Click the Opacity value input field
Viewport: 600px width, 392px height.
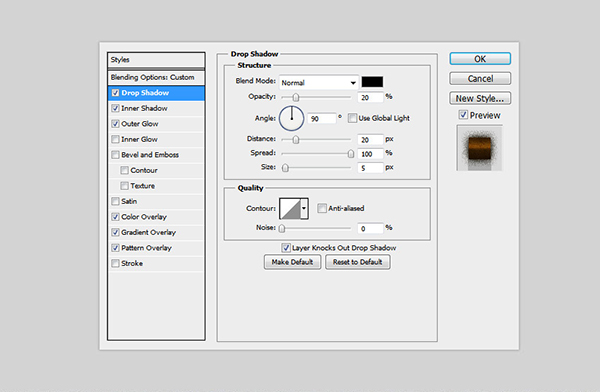pos(370,97)
